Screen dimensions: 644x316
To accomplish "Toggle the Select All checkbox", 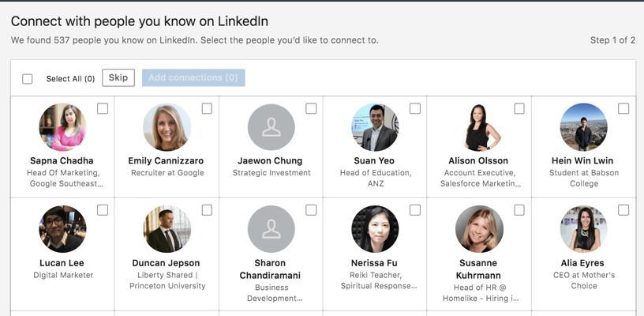I will pos(28,79).
